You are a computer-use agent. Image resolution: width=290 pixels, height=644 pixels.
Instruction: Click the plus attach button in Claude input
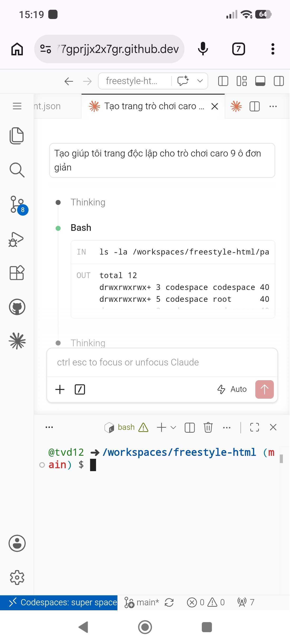(60, 389)
